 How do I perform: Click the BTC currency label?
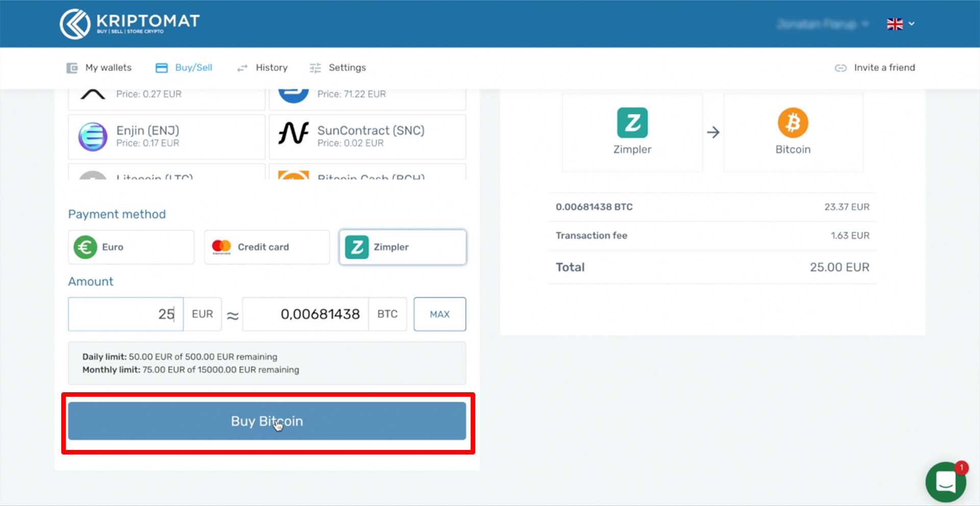(x=387, y=314)
